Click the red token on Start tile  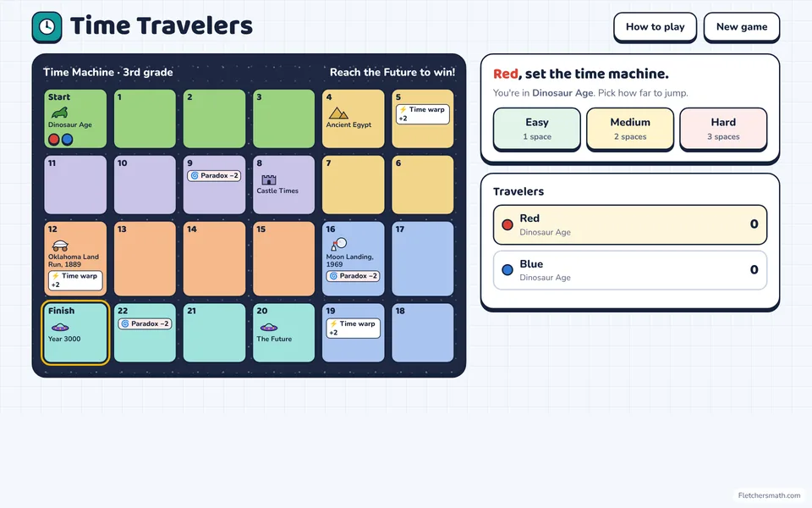pyautogui.click(x=54, y=139)
